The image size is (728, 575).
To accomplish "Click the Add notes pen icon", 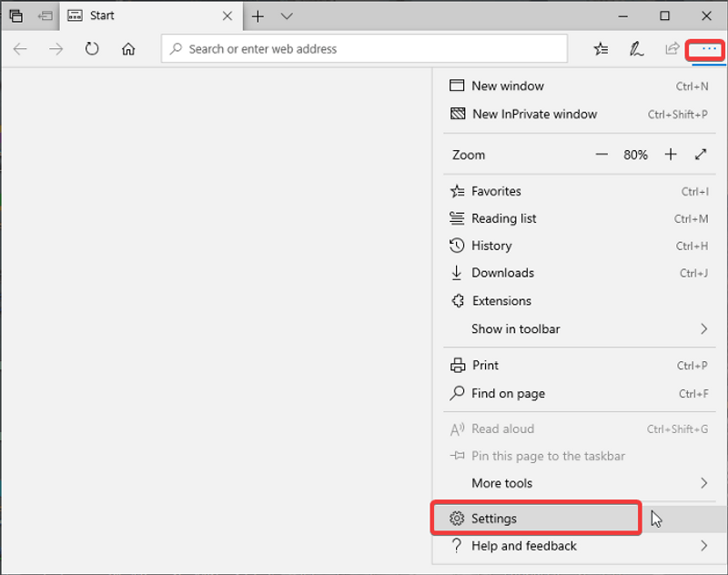I will coord(636,49).
